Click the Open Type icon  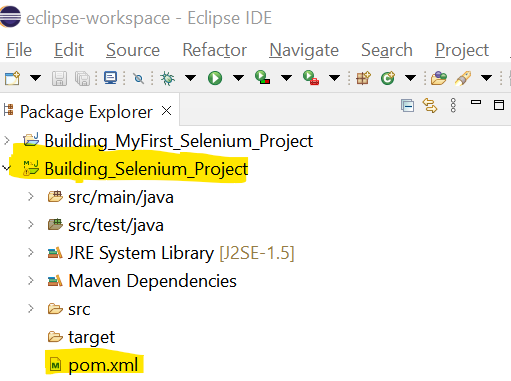click(439, 78)
